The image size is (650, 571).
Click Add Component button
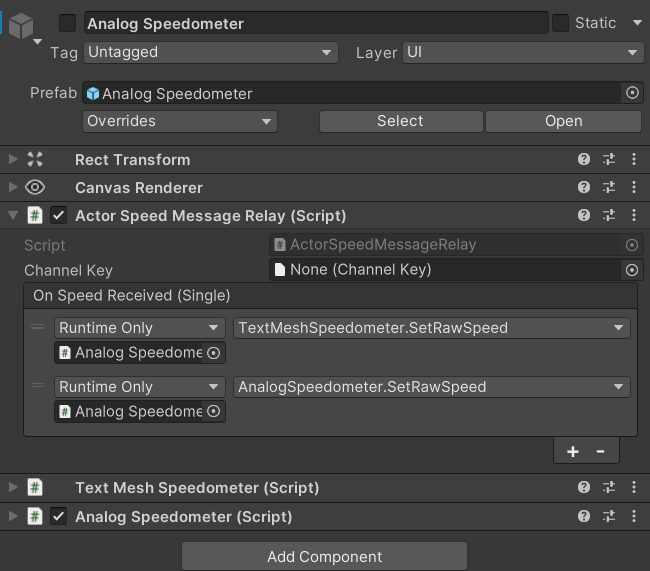pos(324,556)
